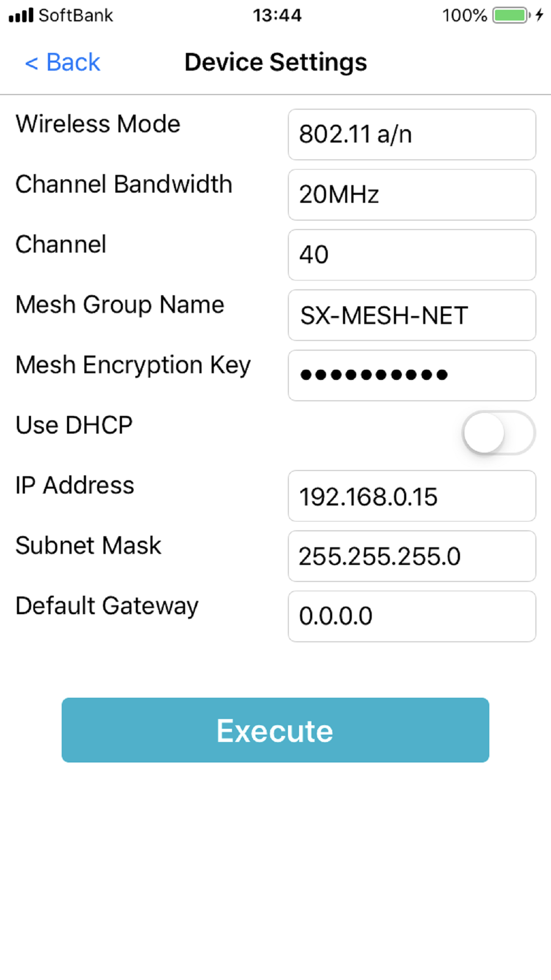Screen dimensions: 551x980
Task: Edit the Mesh Group Name field
Action: point(412,315)
